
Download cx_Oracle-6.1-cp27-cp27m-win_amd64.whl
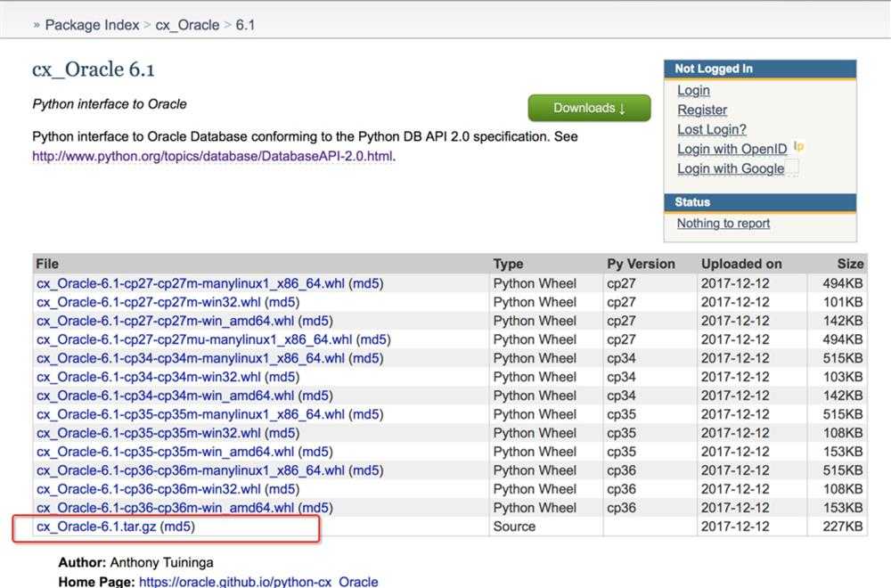click(x=166, y=321)
